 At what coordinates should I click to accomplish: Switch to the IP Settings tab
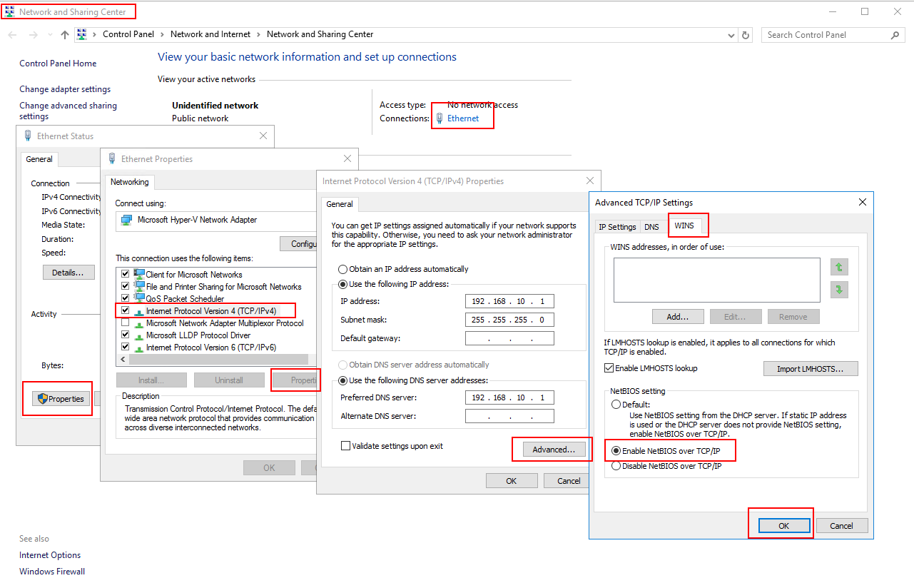617,227
